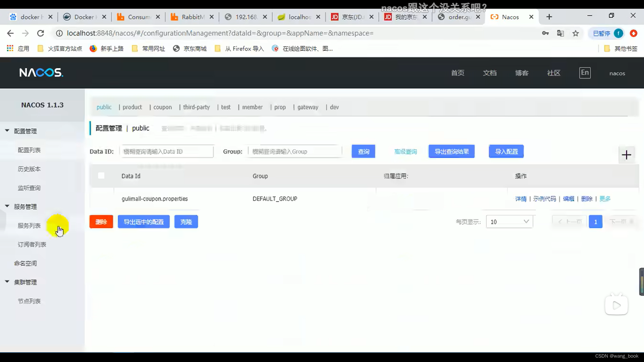
Task: Open 历史版本 in the sidebar
Action: [29, 169]
